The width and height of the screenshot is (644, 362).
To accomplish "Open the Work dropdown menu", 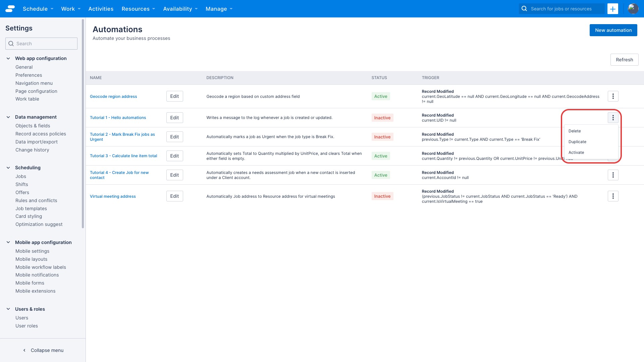I will pos(71,9).
